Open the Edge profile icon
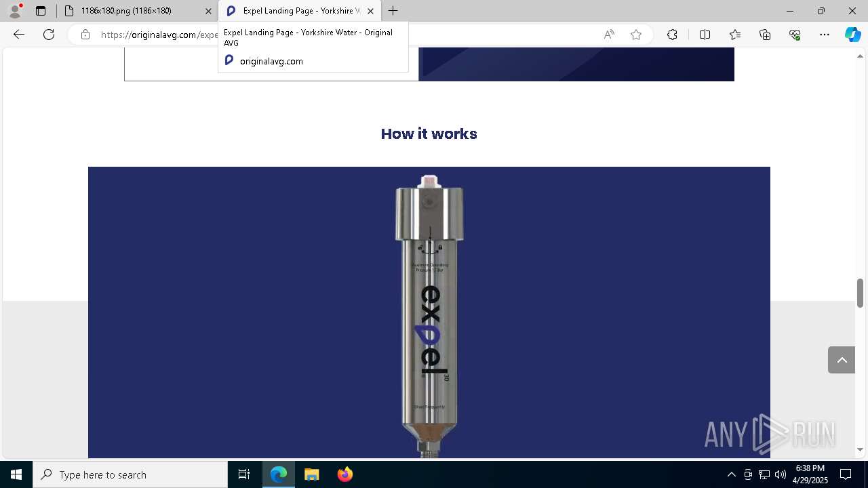The image size is (868, 488). 15,11
